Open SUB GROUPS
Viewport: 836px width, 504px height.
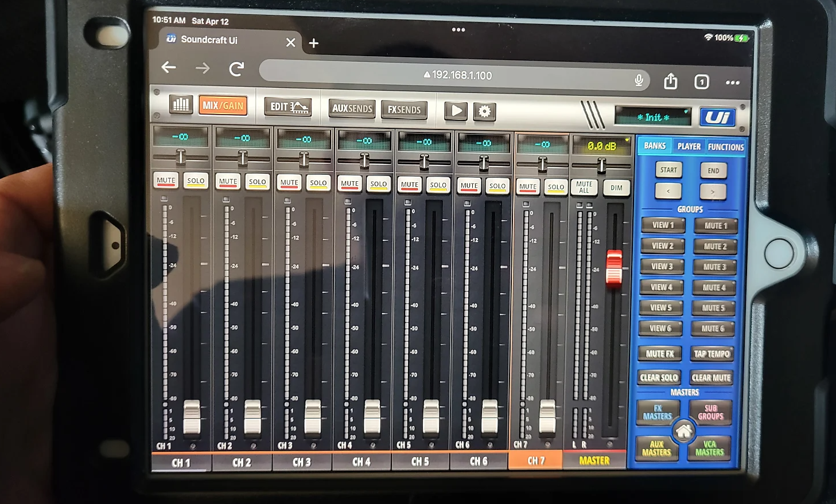click(x=710, y=412)
